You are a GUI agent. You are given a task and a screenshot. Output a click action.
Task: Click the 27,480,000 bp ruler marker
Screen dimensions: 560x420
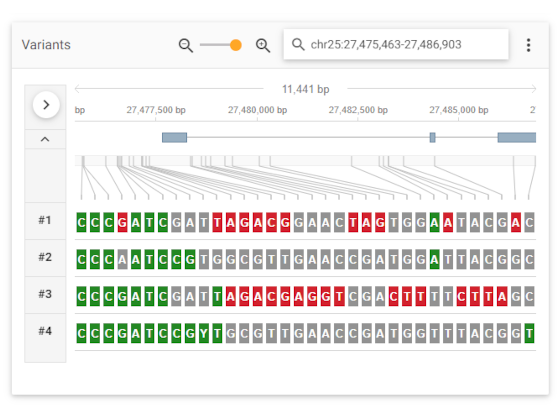tap(258, 110)
